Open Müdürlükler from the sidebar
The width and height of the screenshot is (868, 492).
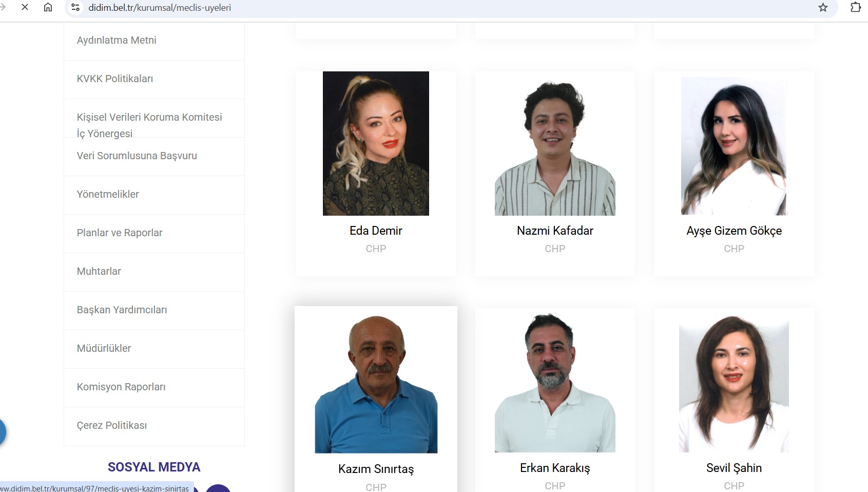click(104, 348)
